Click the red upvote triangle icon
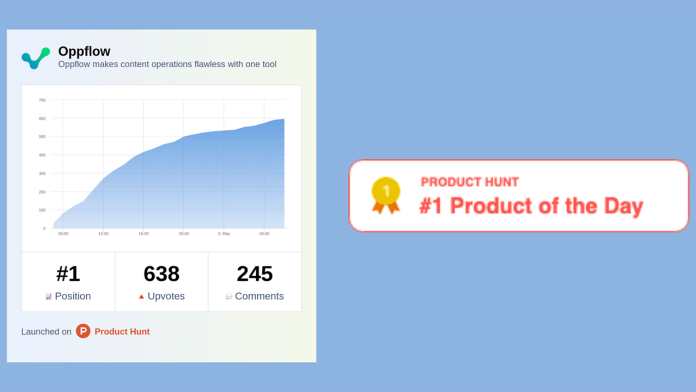This screenshot has width=696, height=392. point(141,297)
